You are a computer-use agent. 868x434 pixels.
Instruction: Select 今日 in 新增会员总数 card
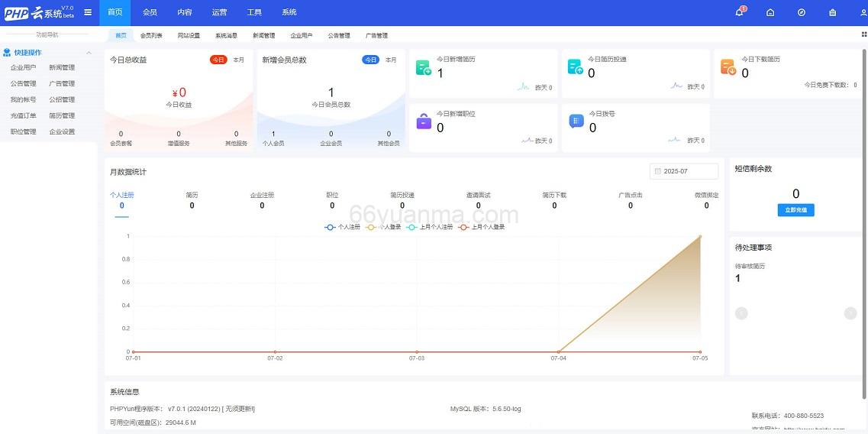[370, 60]
